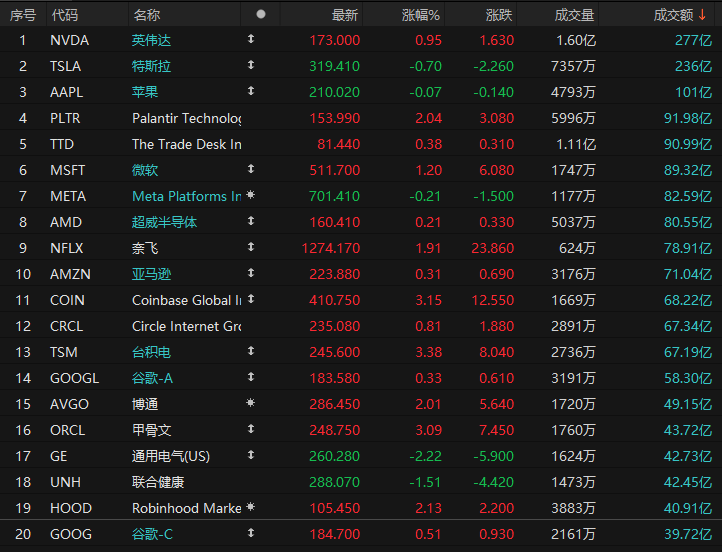Image resolution: width=722 pixels, height=552 pixels.
Task: Select 联合健康 name cell
Action: click(158, 482)
